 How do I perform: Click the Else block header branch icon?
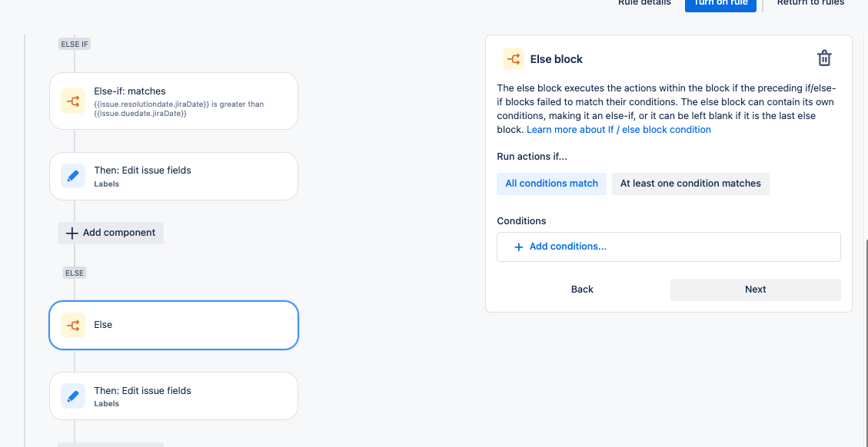514,58
